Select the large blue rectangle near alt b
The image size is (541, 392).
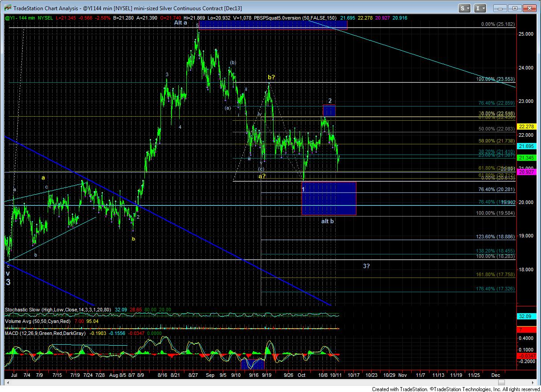click(328, 198)
